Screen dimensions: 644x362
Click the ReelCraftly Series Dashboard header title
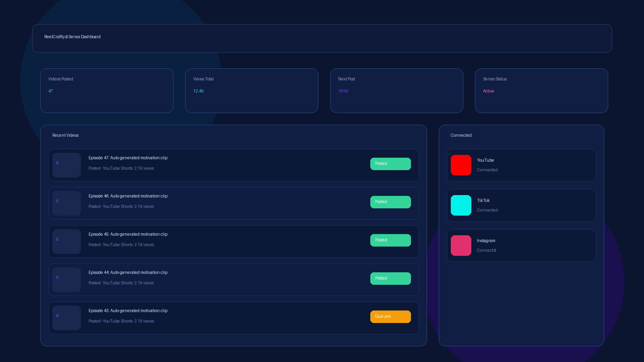click(x=72, y=37)
